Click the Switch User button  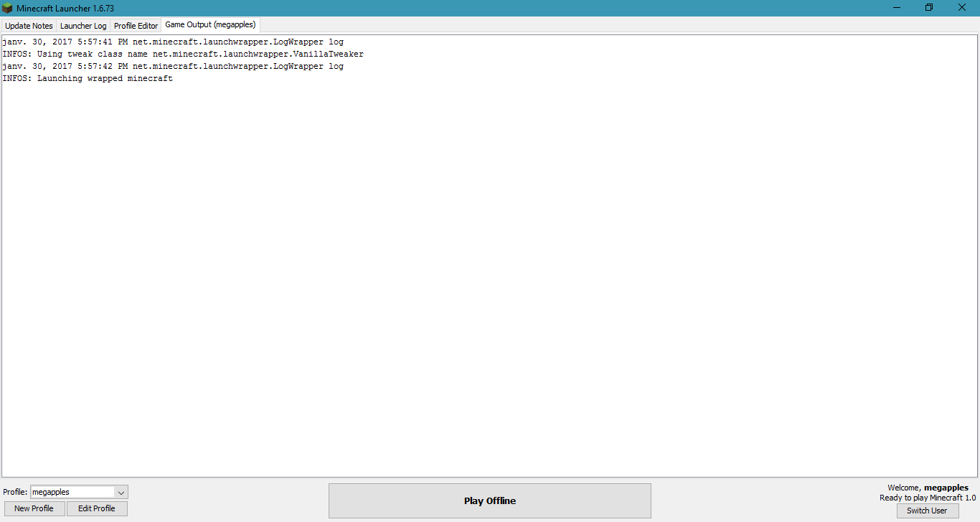pyautogui.click(x=927, y=511)
